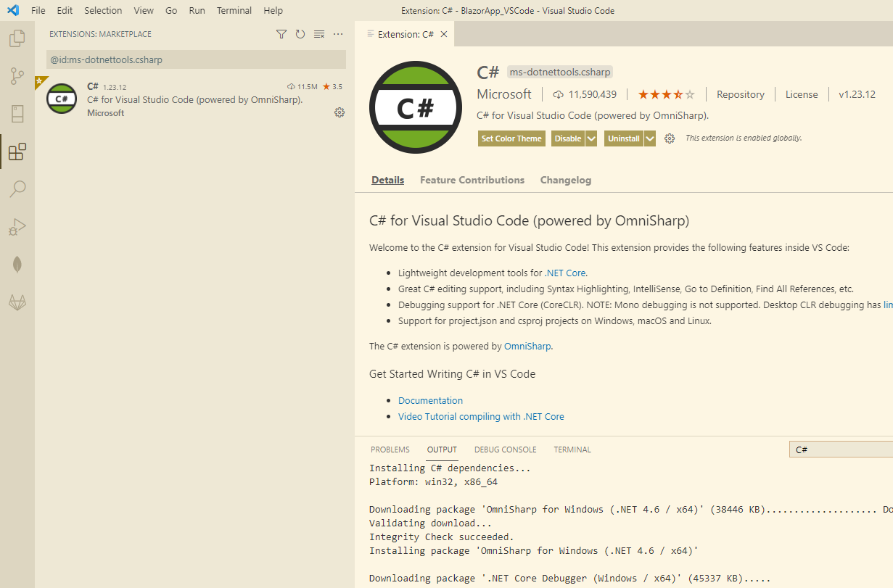Click the v1.23.12 version text
The image size is (893, 588).
tap(857, 94)
